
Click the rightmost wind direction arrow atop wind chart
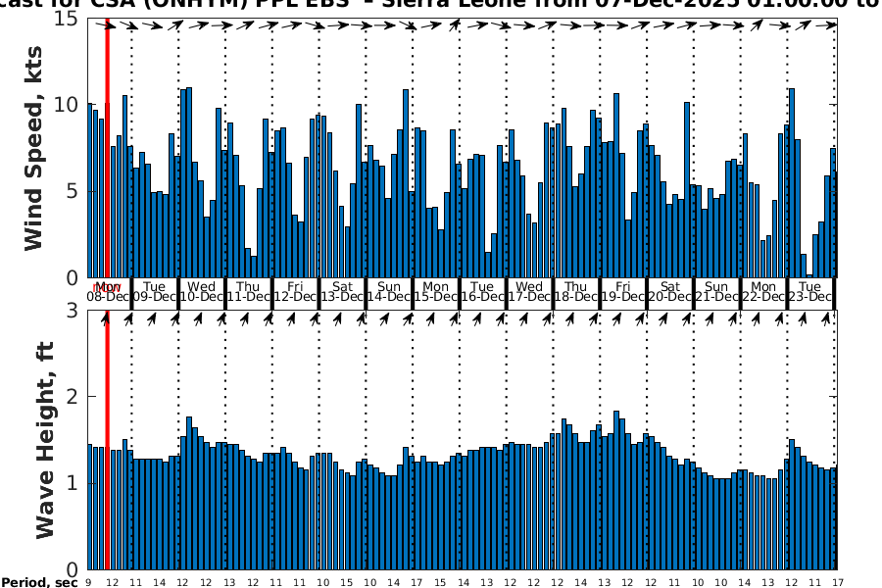click(x=829, y=26)
